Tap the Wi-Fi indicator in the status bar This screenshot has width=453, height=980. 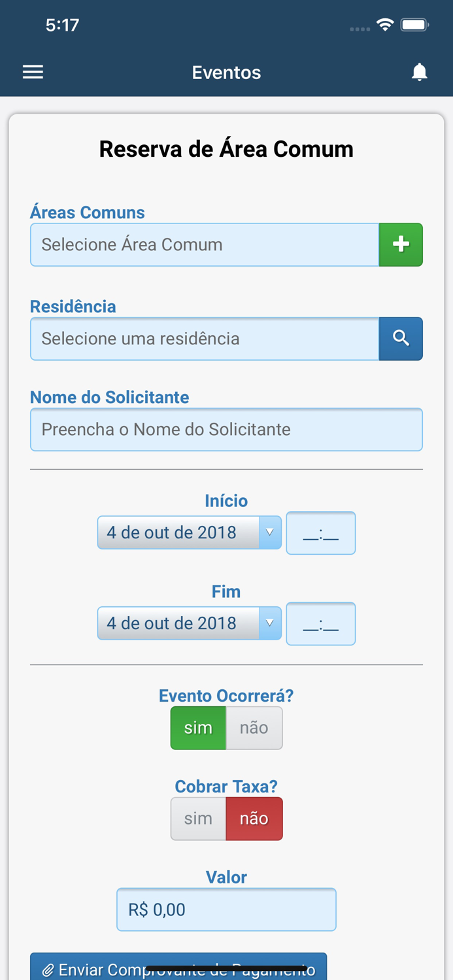(384, 24)
